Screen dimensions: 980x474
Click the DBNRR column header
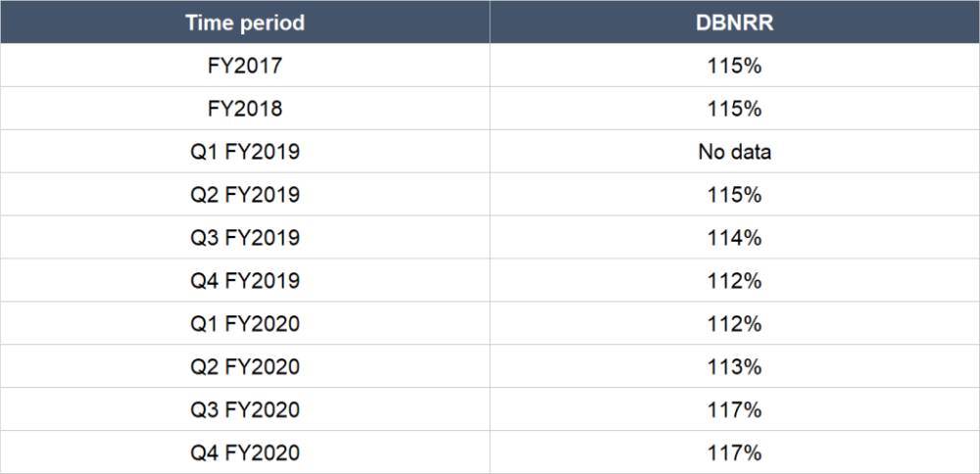click(734, 23)
